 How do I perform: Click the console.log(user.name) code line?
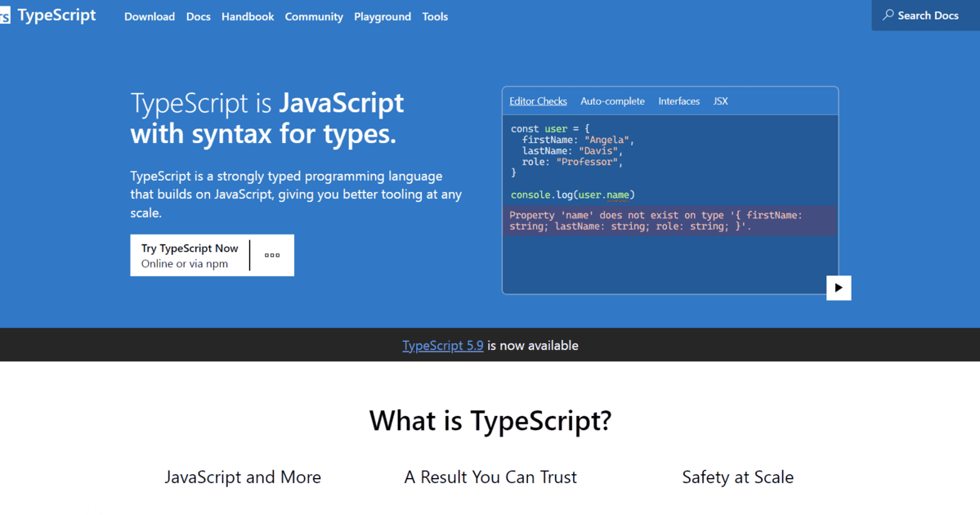tap(572, 195)
